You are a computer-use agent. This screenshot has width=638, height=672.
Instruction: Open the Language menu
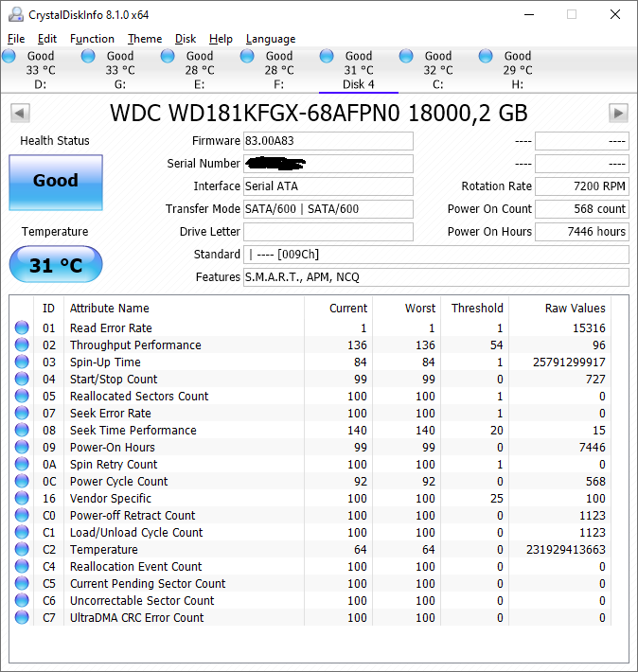[x=271, y=39]
